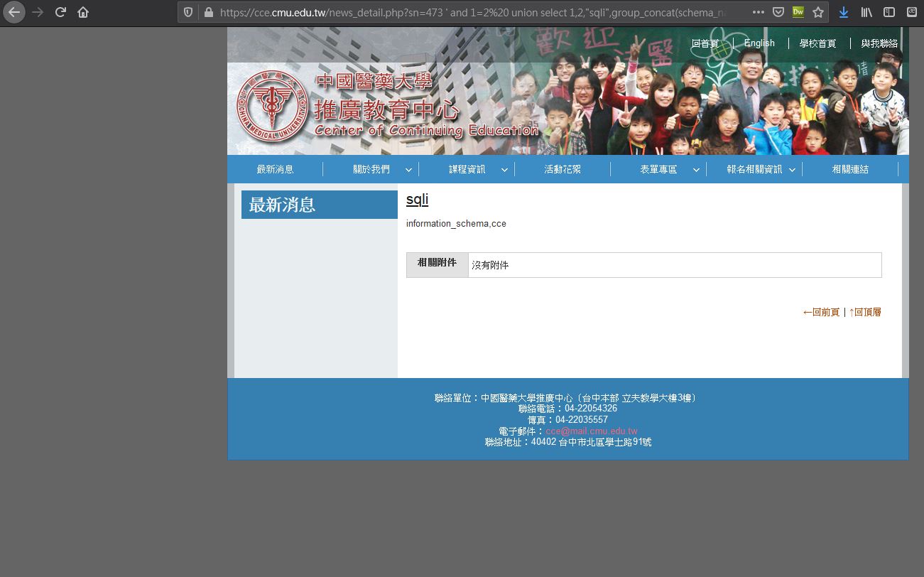
Task: Open the 與我聯絡 contact link
Action: click(879, 43)
